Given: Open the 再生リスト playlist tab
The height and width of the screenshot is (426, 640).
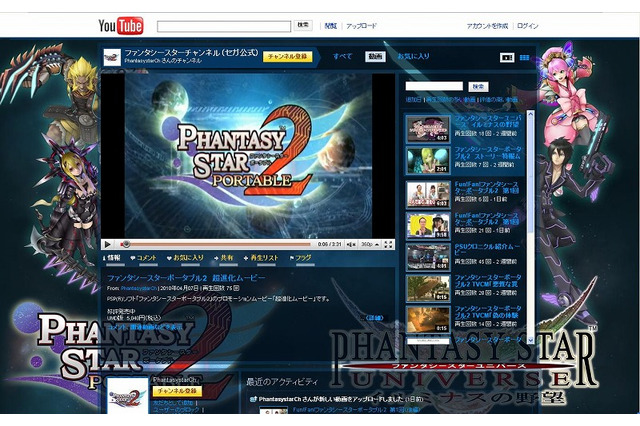Looking at the screenshot, I should click(x=261, y=258).
